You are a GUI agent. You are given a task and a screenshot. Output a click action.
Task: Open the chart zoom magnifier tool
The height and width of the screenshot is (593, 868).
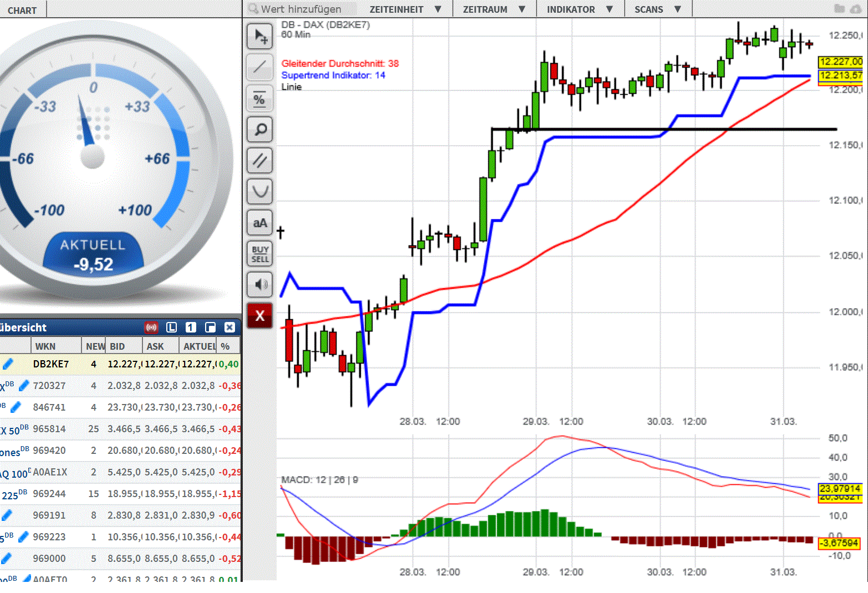(x=259, y=129)
